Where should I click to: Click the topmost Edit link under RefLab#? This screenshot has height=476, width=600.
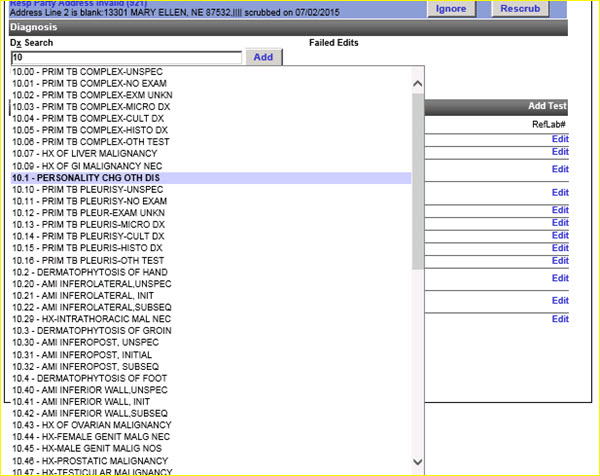coord(560,139)
